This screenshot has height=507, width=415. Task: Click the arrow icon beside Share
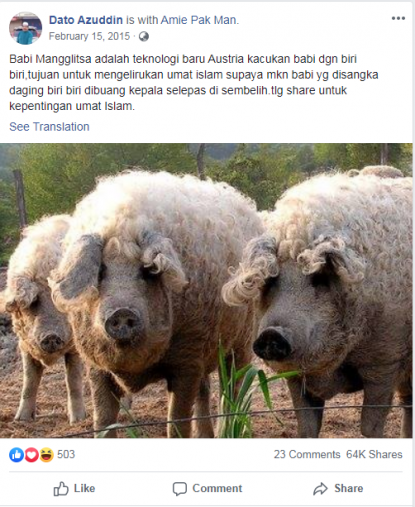click(x=320, y=489)
